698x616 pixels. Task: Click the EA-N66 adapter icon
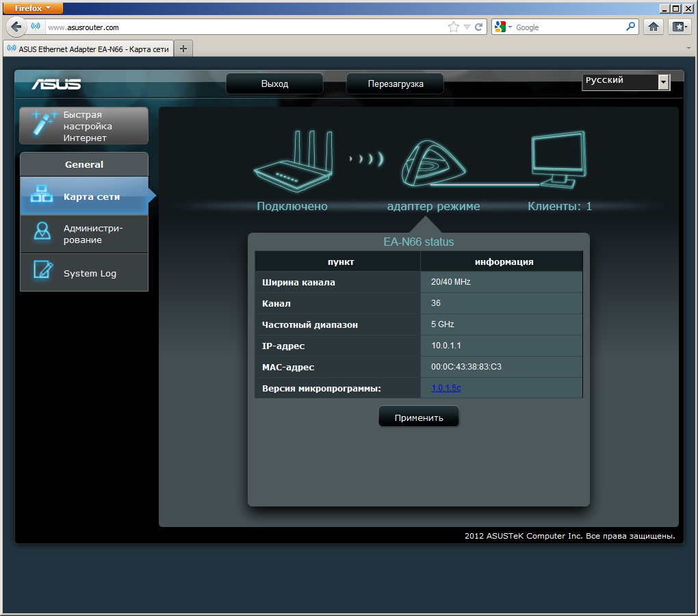coord(434,163)
